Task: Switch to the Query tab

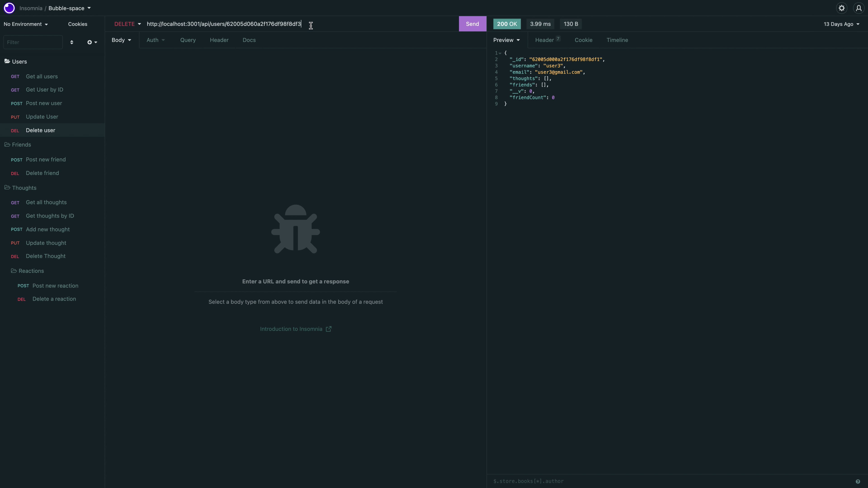Action: click(188, 40)
